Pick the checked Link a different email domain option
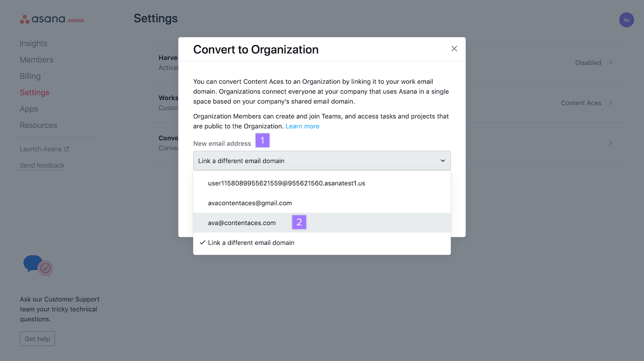The image size is (644, 361). 251,242
